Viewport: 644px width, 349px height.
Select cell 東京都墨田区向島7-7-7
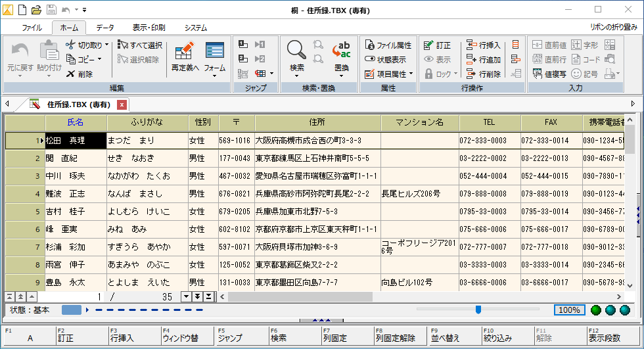click(x=317, y=283)
